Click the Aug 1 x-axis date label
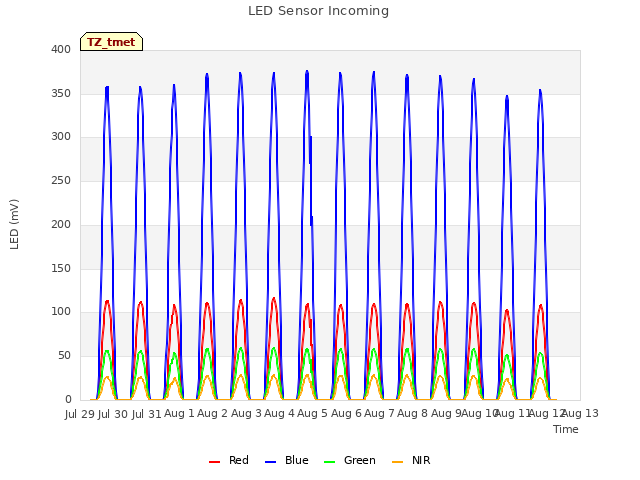640x480 pixels. pyautogui.click(x=179, y=414)
